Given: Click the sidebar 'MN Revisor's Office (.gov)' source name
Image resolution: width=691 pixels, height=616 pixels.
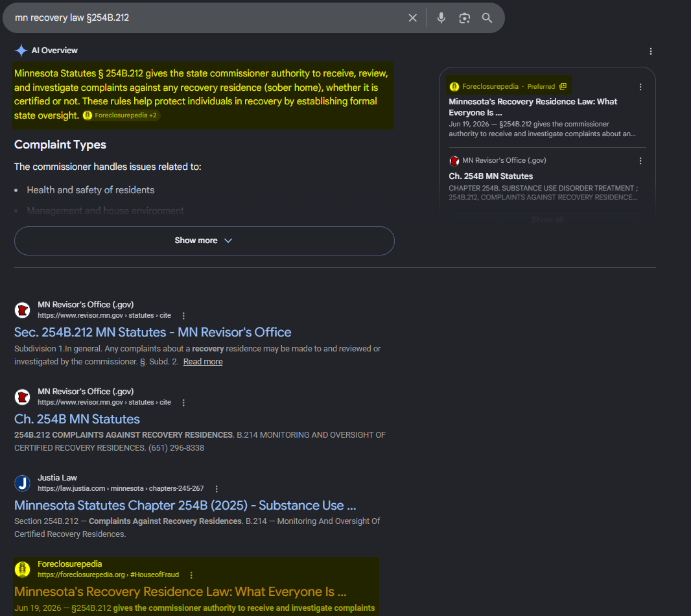Looking at the screenshot, I should [504, 161].
